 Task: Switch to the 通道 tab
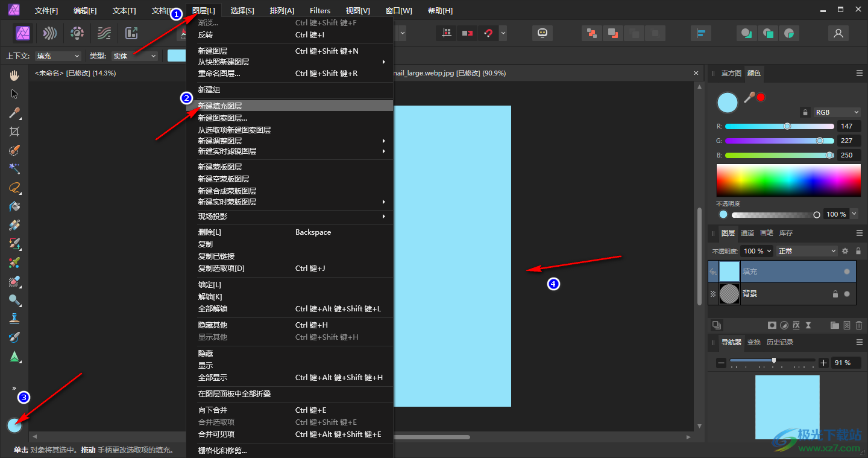click(747, 233)
